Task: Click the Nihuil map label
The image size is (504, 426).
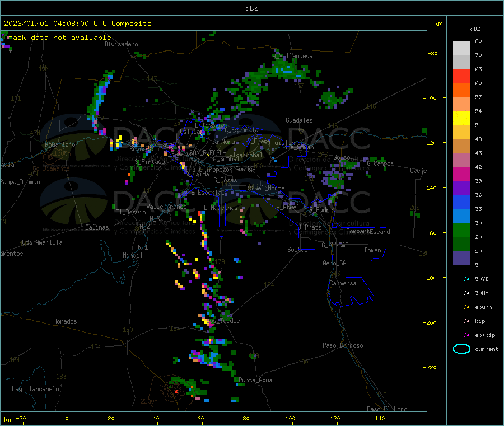Action: [x=132, y=255]
